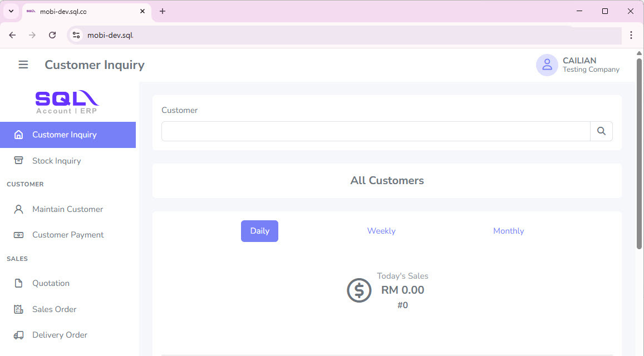Screen dimensions: 644x356
Task: Open Customer Payment in the sidebar
Action: click(68, 235)
